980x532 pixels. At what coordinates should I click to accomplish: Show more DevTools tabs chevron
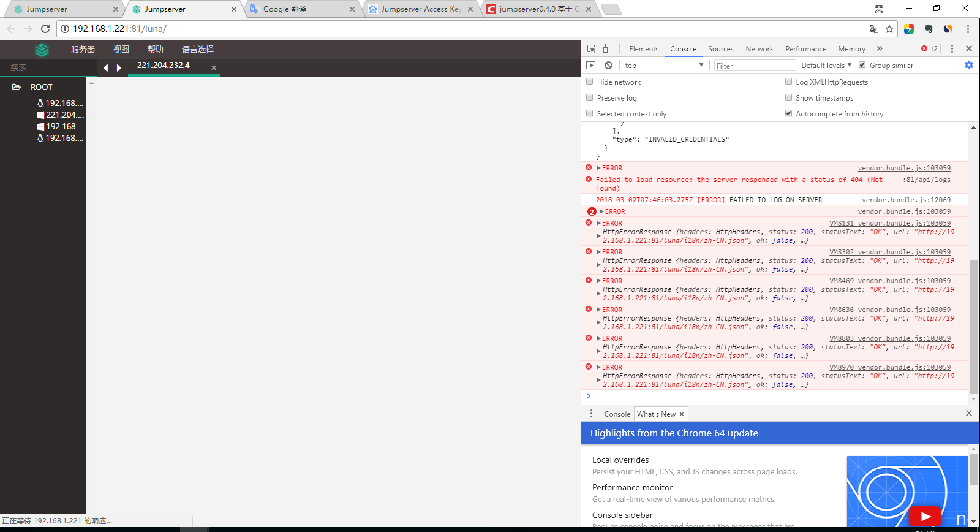(x=880, y=48)
